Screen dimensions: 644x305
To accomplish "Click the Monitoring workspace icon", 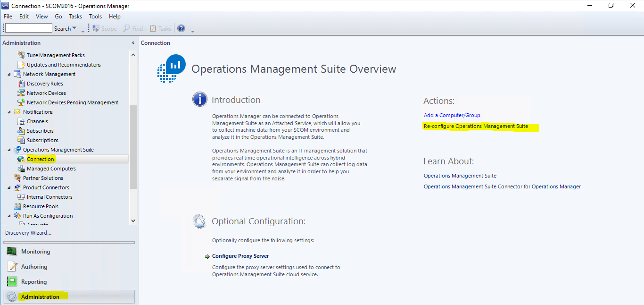I will (12, 252).
